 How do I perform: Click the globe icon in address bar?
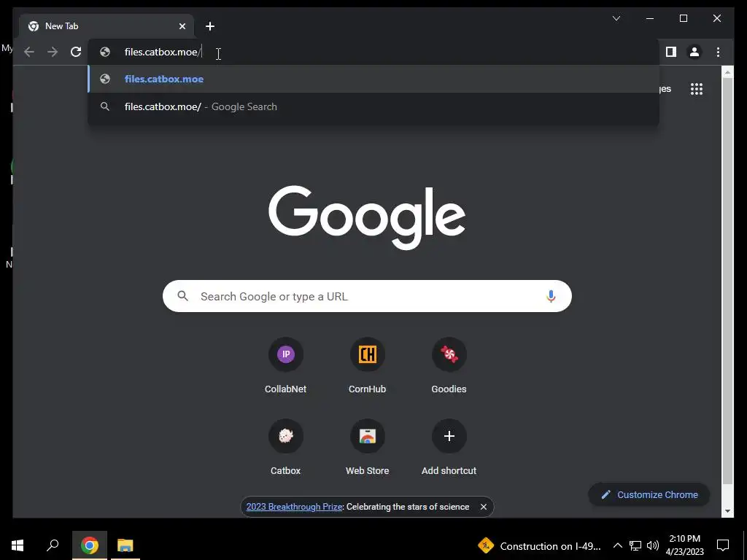point(105,52)
